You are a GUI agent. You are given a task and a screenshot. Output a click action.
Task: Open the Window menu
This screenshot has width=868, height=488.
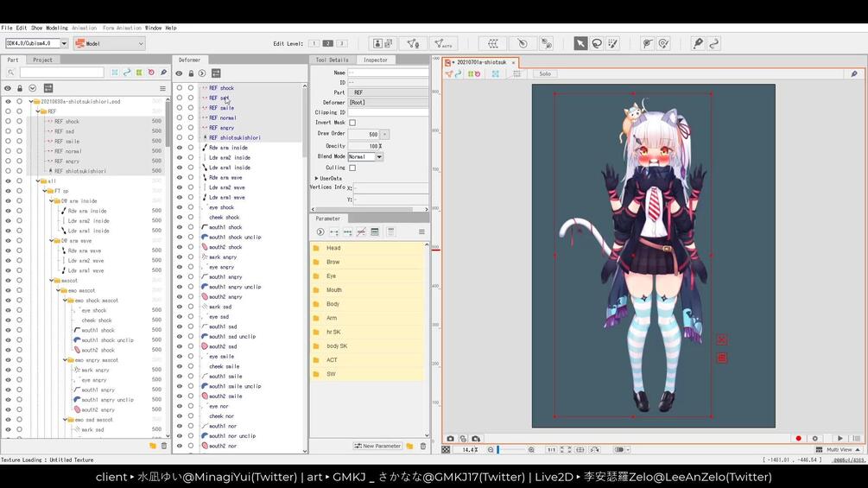[x=154, y=28]
